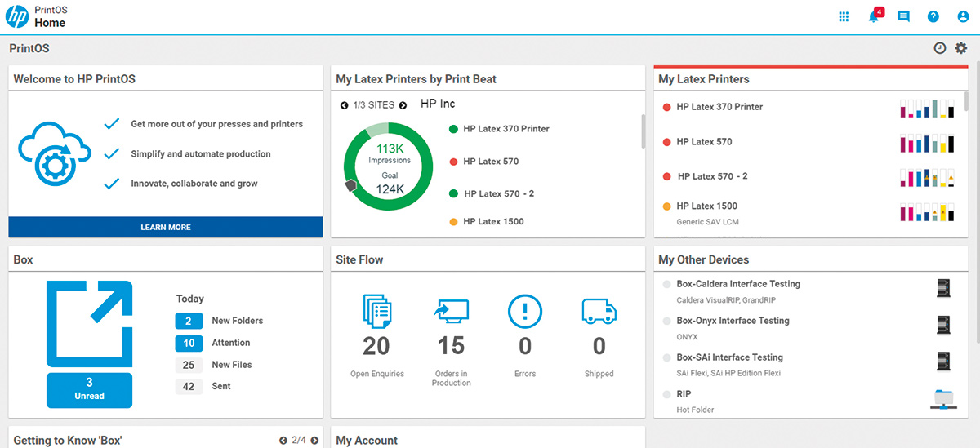The height and width of the screenshot is (448, 980).
Task: Show next Getting to Know Box page
Action: point(314,441)
